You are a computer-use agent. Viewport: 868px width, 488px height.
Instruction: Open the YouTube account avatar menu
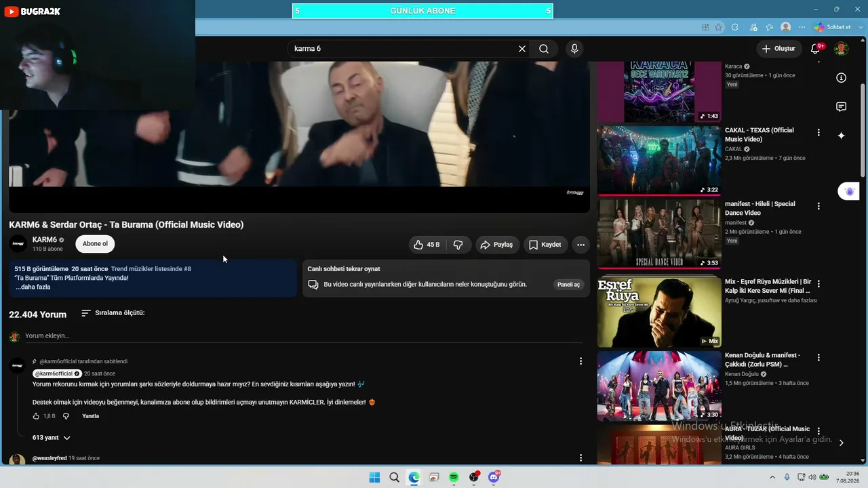(842, 49)
